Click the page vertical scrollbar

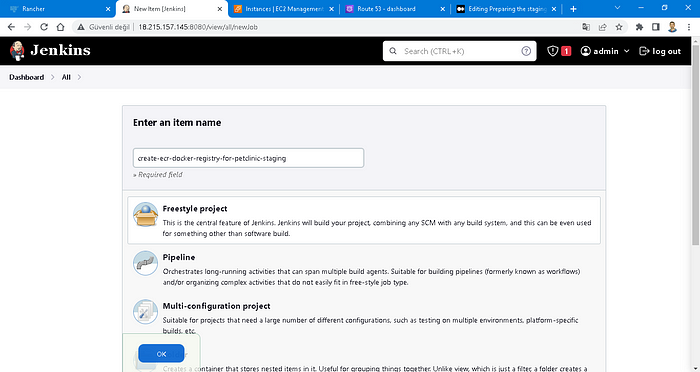(x=696, y=144)
